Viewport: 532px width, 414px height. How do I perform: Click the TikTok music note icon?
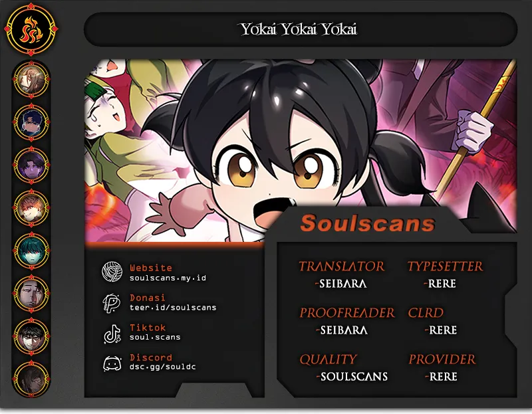point(112,334)
